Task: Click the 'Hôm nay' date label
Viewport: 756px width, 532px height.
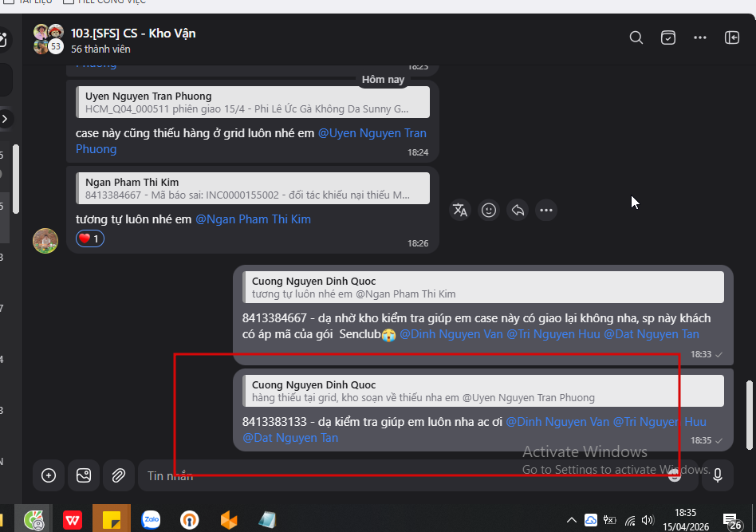Action: click(383, 80)
